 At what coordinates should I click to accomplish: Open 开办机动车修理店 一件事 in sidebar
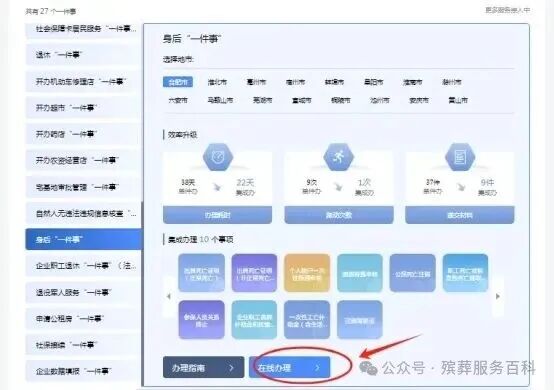83,81
